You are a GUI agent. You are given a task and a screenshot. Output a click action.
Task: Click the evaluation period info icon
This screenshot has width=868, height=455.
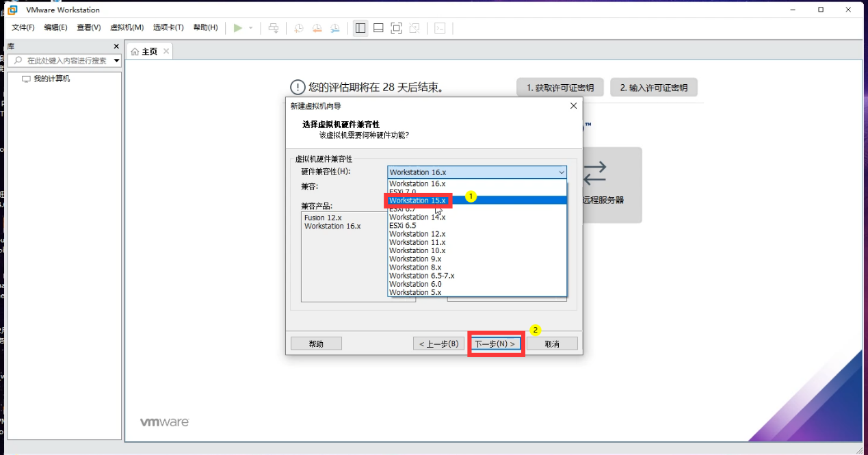(298, 88)
